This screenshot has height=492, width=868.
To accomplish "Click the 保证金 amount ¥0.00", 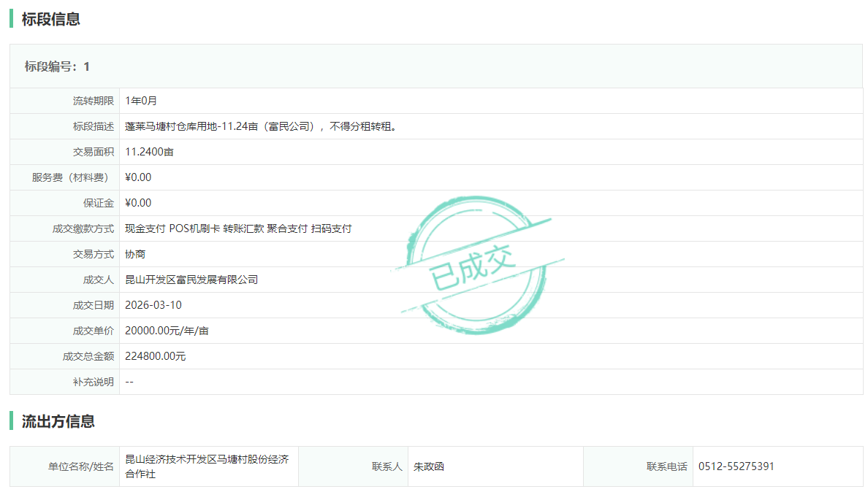I will click(x=138, y=203).
